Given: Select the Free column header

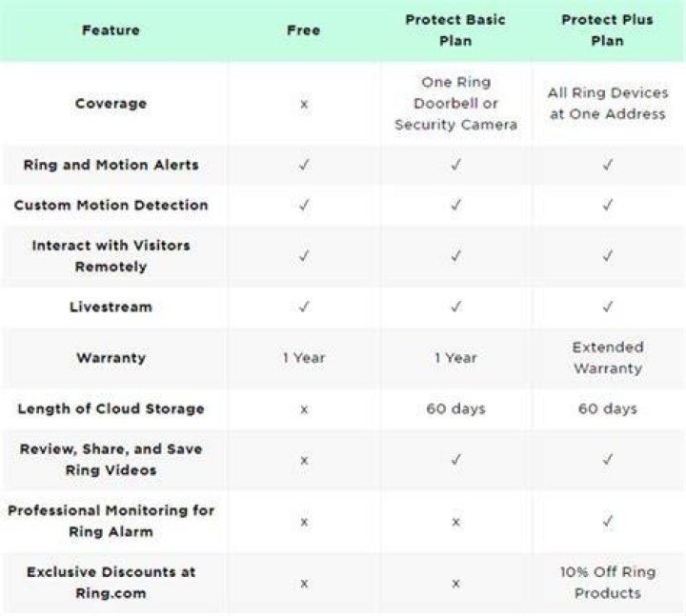Looking at the screenshot, I should coord(304,30).
